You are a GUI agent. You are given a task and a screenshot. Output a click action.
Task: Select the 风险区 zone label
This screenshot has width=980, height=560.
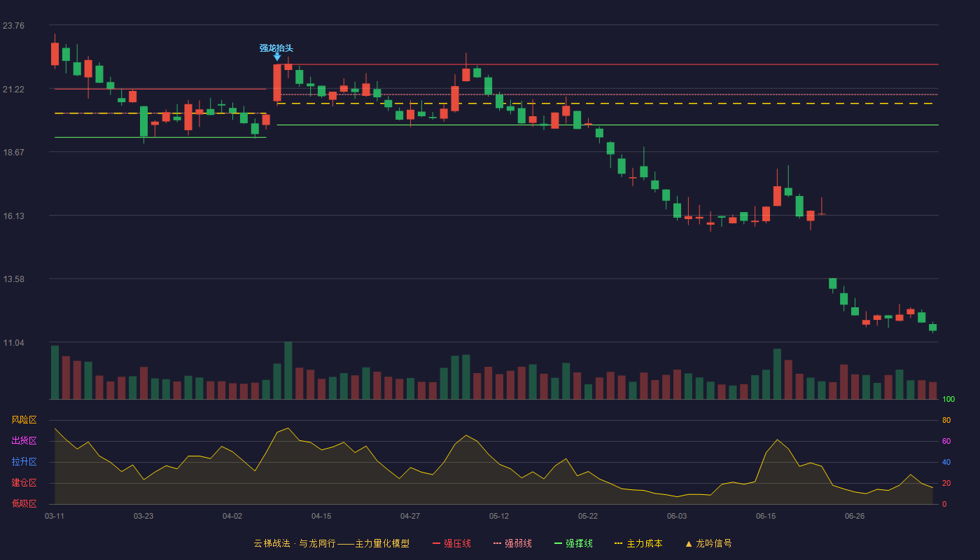pyautogui.click(x=24, y=420)
